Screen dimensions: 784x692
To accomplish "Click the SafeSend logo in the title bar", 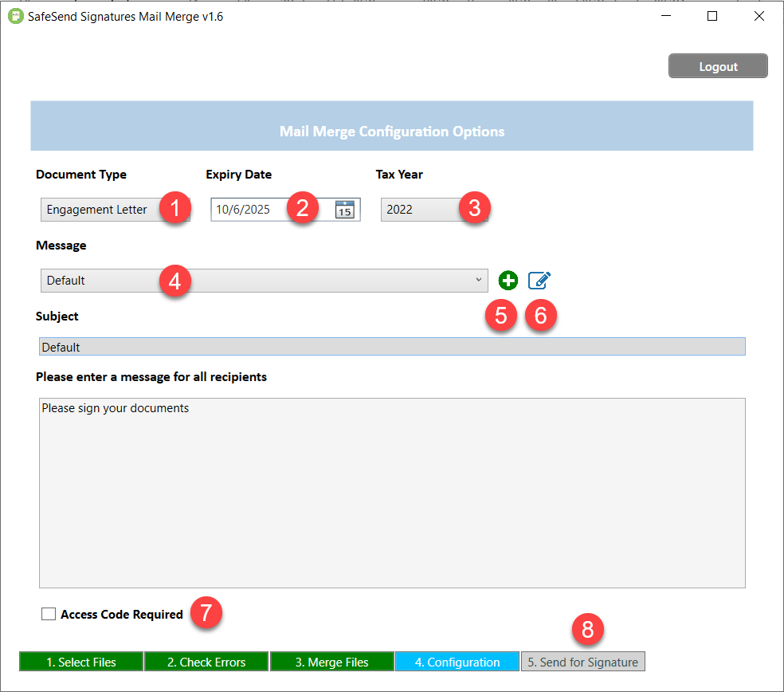I will pyautogui.click(x=14, y=15).
